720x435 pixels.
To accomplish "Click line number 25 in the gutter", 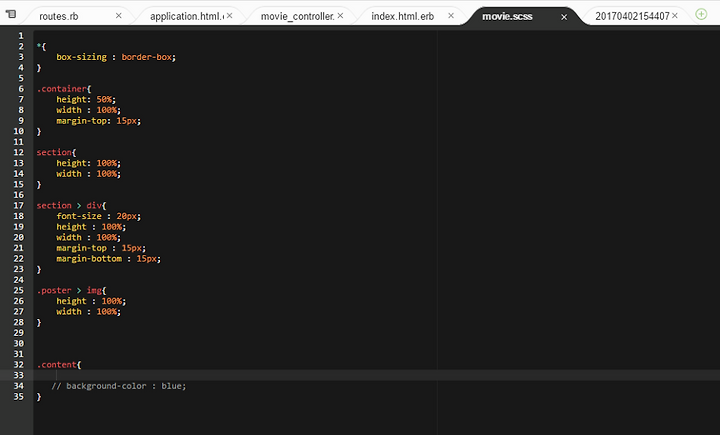I will point(18,291).
